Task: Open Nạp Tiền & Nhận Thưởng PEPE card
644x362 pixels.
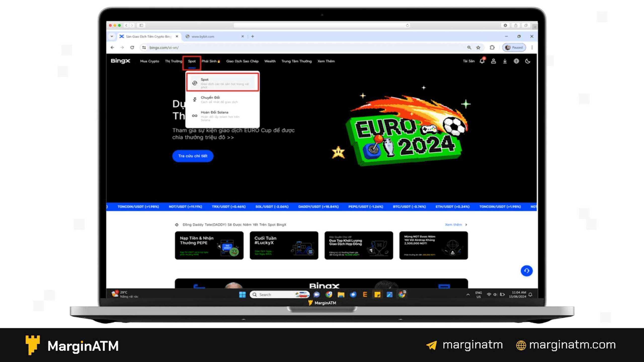Action: pyautogui.click(x=209, y=245)
